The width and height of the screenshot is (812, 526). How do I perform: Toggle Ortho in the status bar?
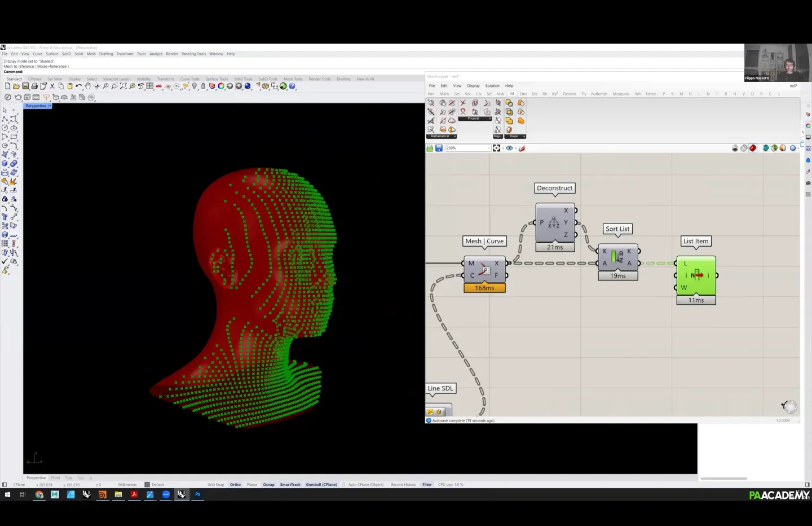click(x=235, y=485)
